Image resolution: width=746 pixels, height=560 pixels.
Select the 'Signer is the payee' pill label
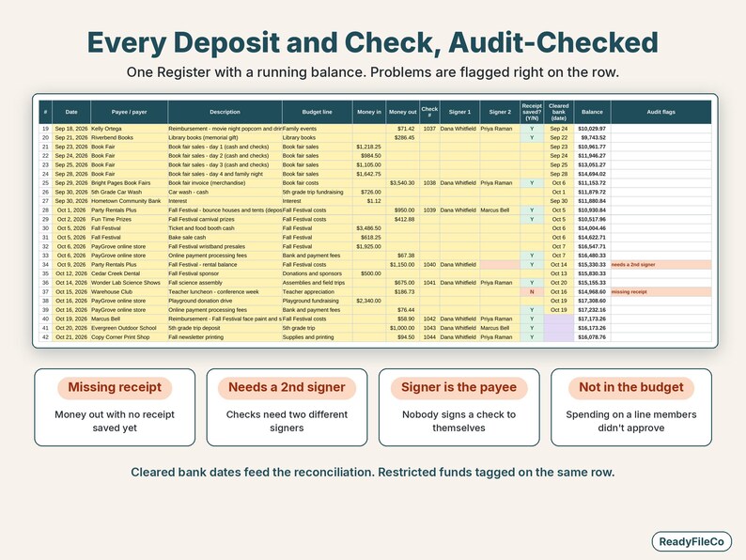coord(459,388)
